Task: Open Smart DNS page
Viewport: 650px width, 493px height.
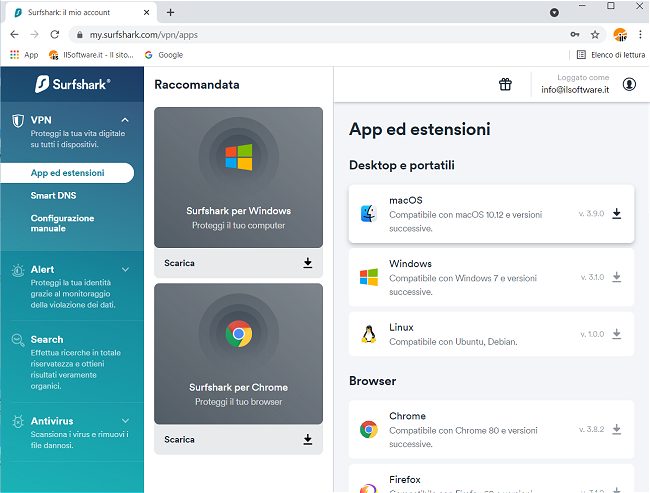Action: 53,195
